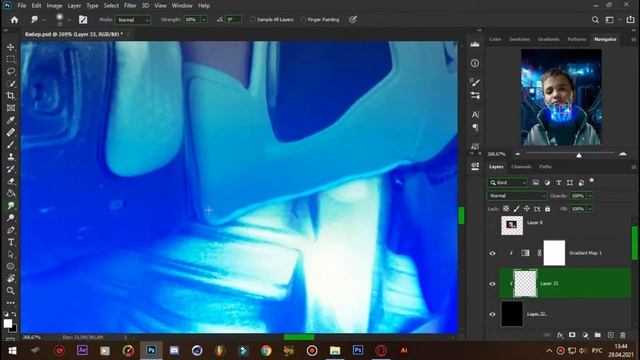Select the Pen tool
This screenshot has height=360, width=640.
(x=11, y=230)
